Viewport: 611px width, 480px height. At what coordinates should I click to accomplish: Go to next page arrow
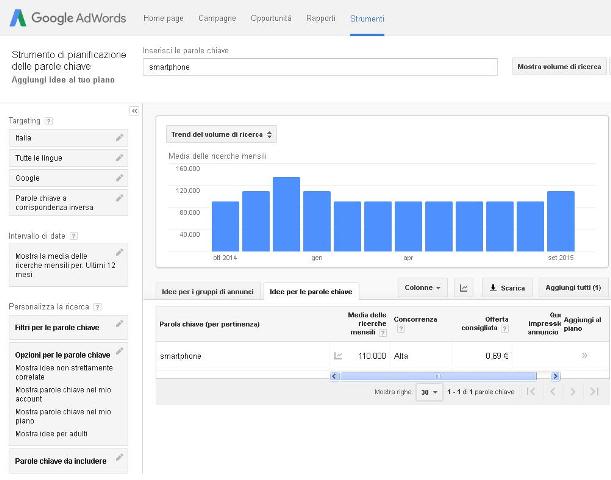[x=572, y=392]
